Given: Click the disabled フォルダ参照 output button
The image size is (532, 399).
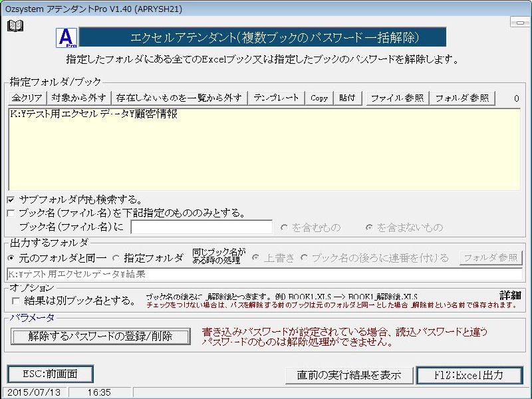Looking at the screenshot, I should pyautogui.click(x=491, y=258).
